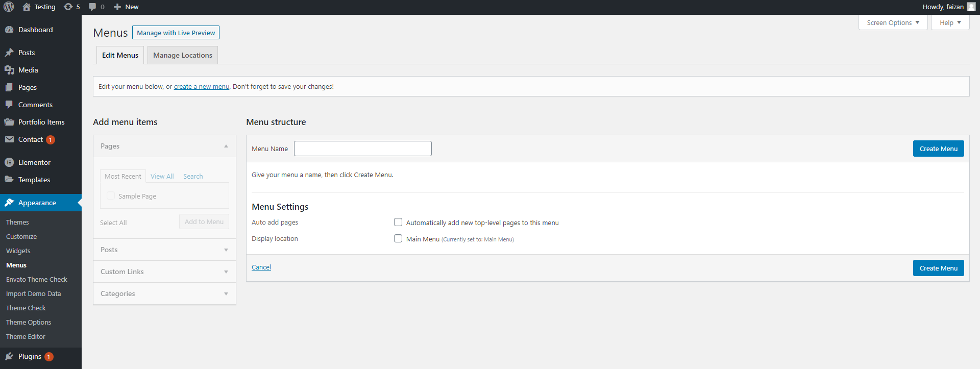Switch to the View All pages tab
This screenshot has width=980, height=369.
(162, 176)
